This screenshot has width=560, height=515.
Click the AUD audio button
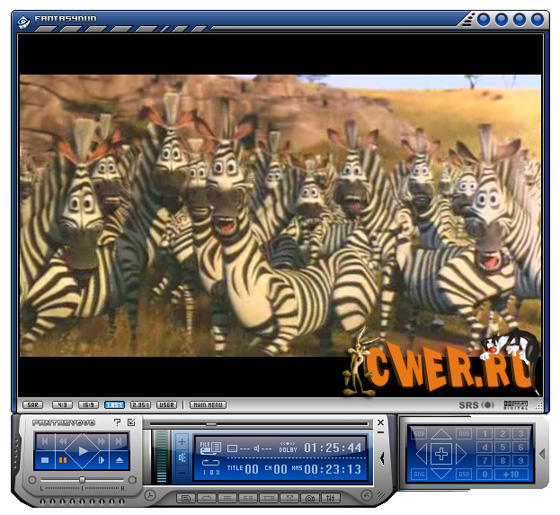tap(464, 434)
